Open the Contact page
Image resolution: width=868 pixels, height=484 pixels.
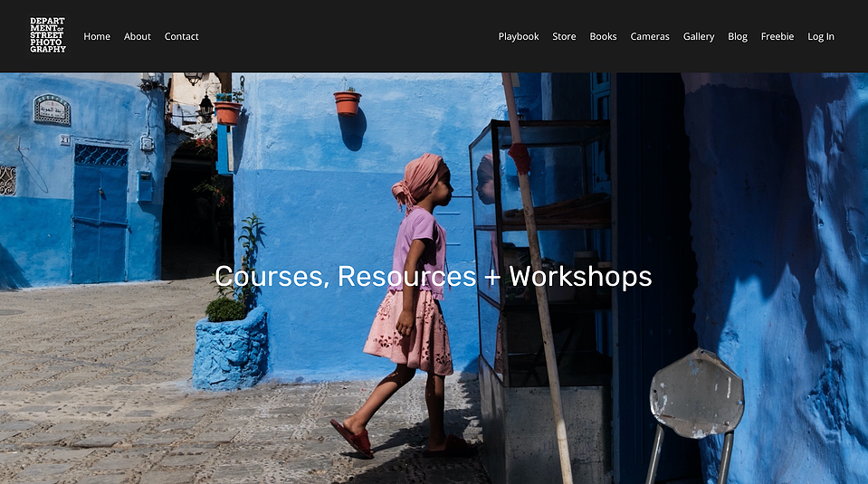[182, 36]
